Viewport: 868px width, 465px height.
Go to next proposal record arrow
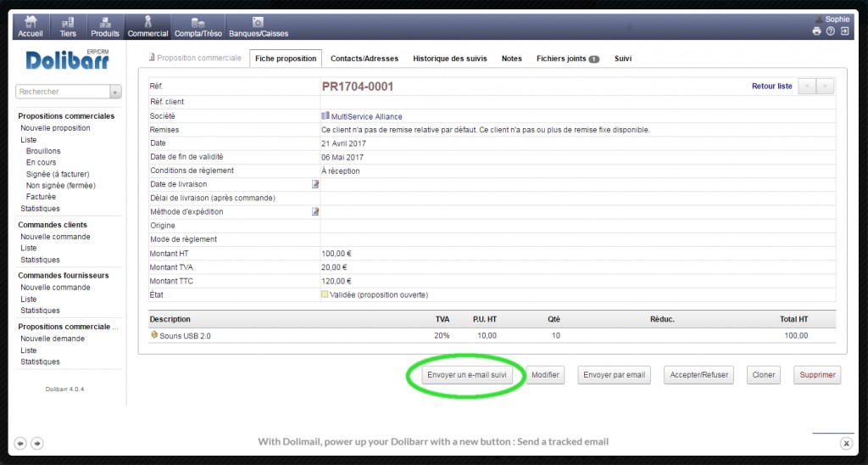(825, 86)
